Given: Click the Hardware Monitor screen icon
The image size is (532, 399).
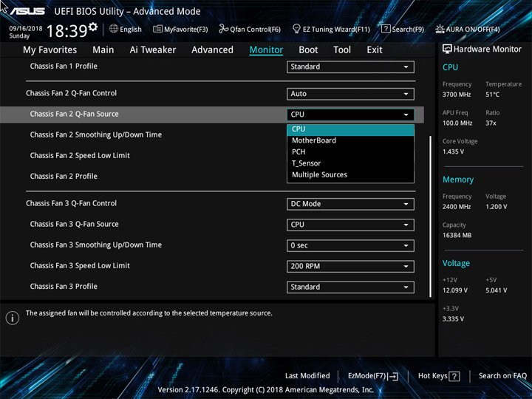Looking at the screenshot, I should 447,50.
